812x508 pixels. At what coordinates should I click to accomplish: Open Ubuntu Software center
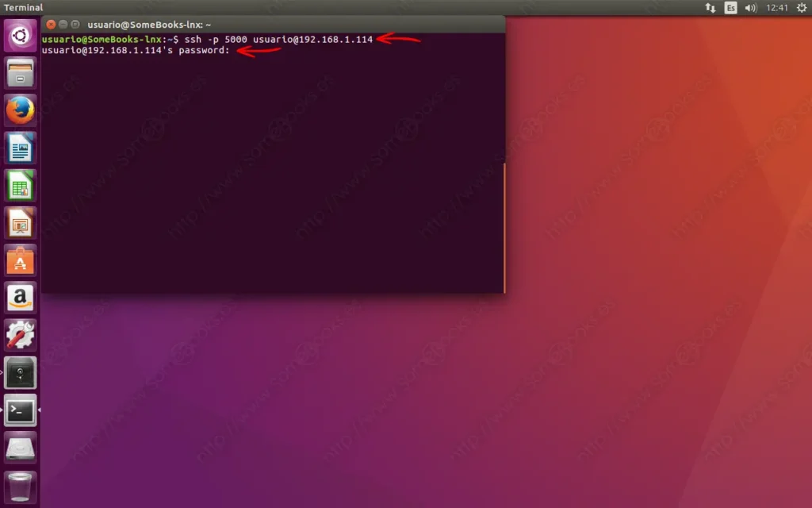tap(20, 260)
